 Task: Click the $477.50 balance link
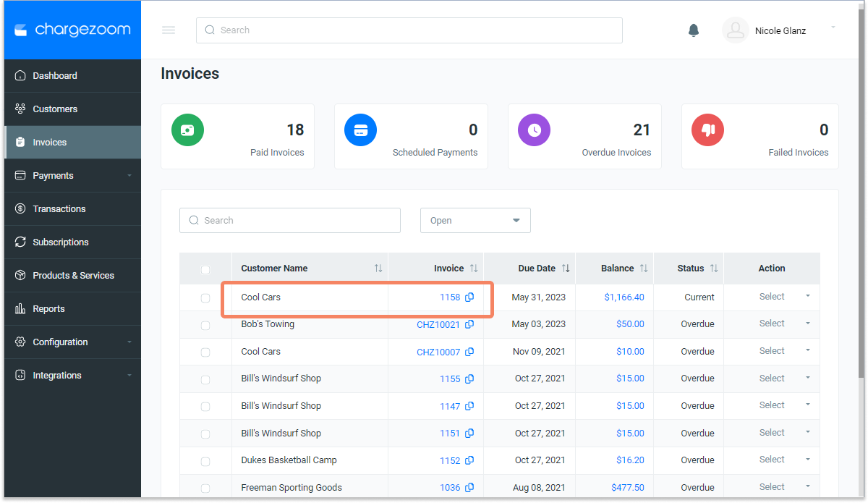(x=628, y=488)
